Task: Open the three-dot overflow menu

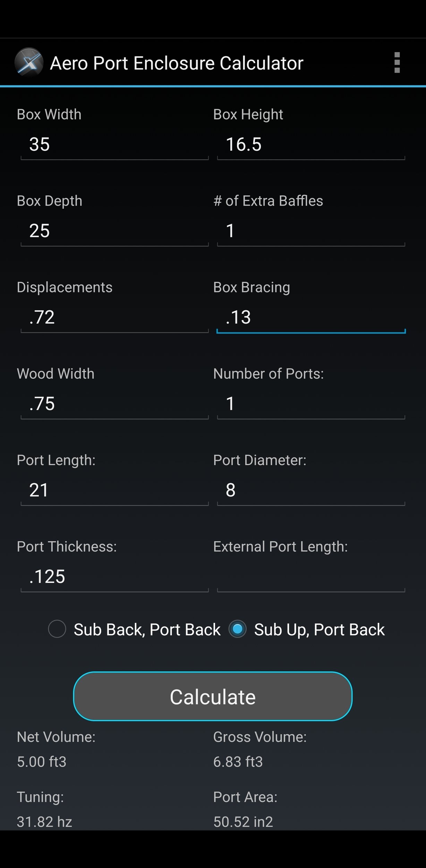Action: coord(397,63)
